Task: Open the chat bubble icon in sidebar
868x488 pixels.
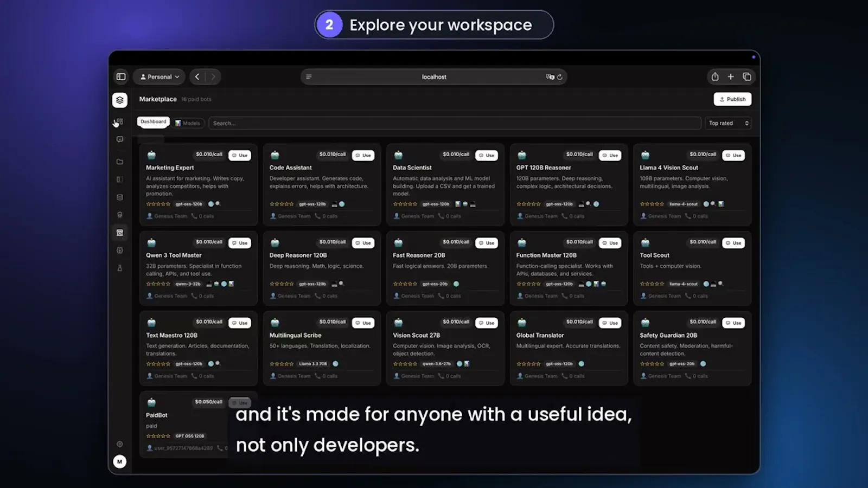Action: coord(120,139)
